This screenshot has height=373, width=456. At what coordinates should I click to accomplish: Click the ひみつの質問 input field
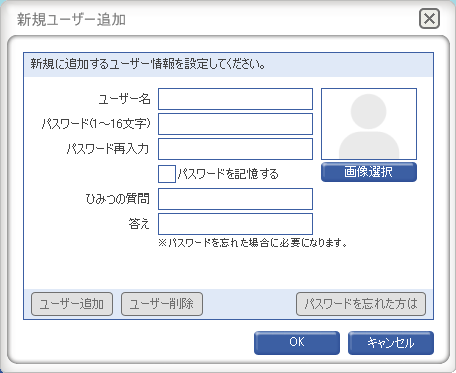pyautogui.click(x=235, y=199)
